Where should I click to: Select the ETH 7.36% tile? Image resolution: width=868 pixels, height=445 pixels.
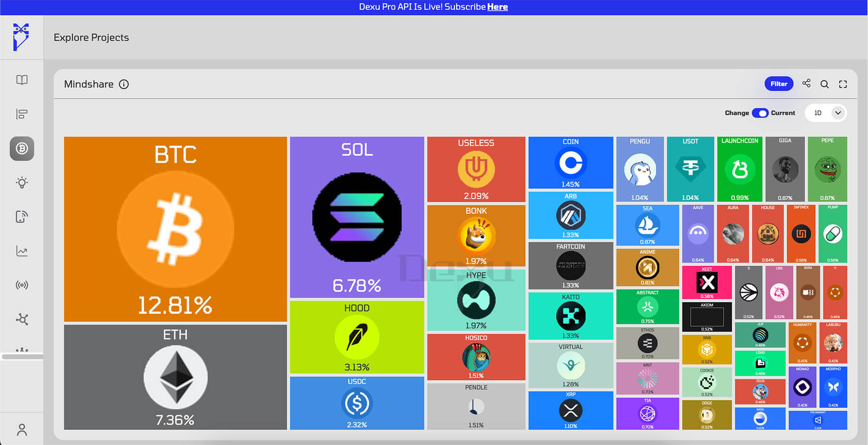pyautogui.click(x=175, y=377)
